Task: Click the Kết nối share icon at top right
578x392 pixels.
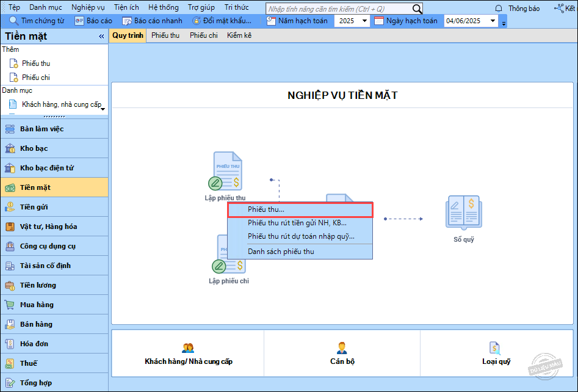Action: pos(559,9)
